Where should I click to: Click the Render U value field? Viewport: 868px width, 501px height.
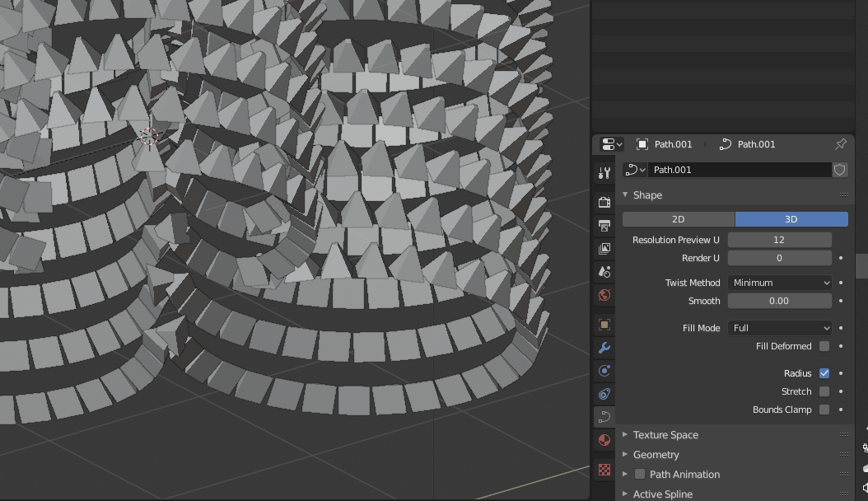(x=779, y=258)
